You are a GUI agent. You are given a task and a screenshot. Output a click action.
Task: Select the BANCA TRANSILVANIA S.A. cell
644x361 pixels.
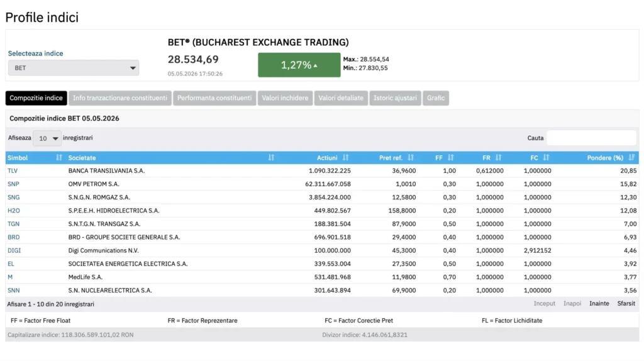[x=106, y=171]
